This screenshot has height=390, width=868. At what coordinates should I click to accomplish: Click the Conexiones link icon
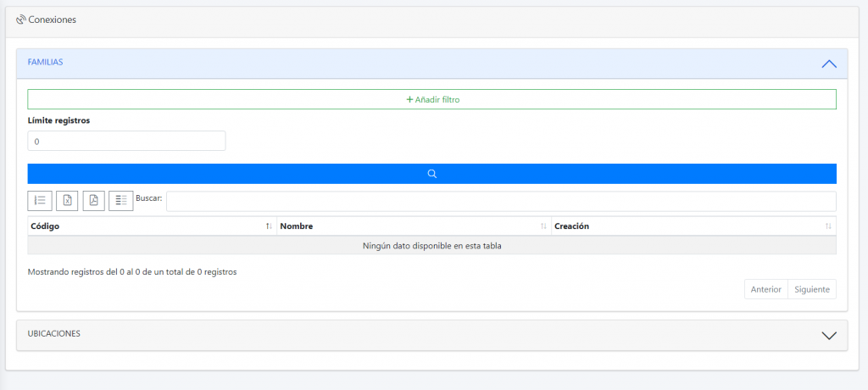click(21, 19)
